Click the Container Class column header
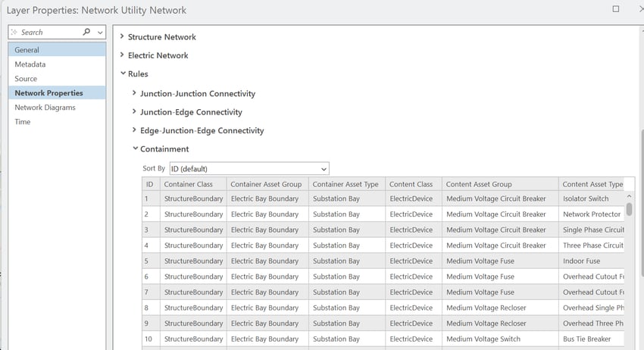 193,184
